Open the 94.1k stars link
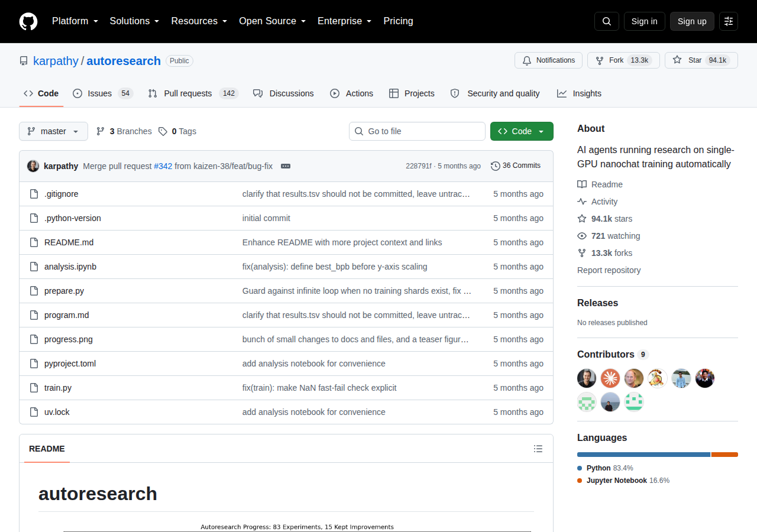This screenshot has width=757, height=532. pyautogui.click(x=604, y=219)
